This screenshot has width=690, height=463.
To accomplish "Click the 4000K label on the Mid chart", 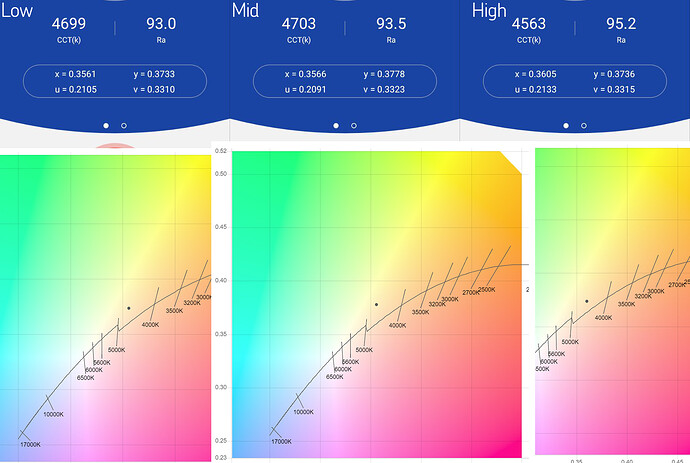I will pos(397,325).
